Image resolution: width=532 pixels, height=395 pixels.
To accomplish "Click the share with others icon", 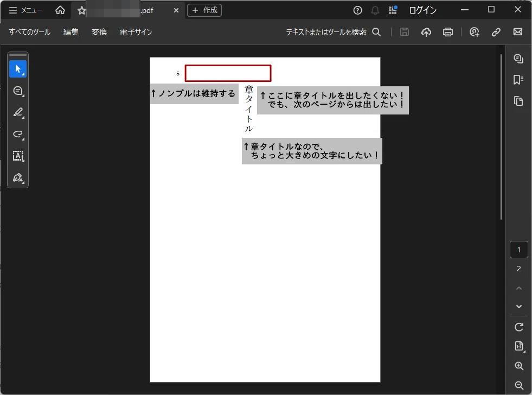I will [475, 32].
